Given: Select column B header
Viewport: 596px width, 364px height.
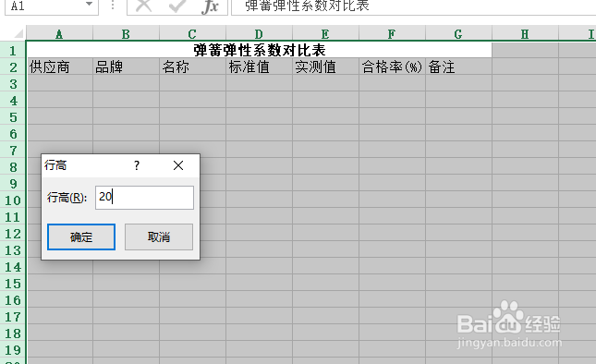Looking at the screenshot, I should point(126,34).
